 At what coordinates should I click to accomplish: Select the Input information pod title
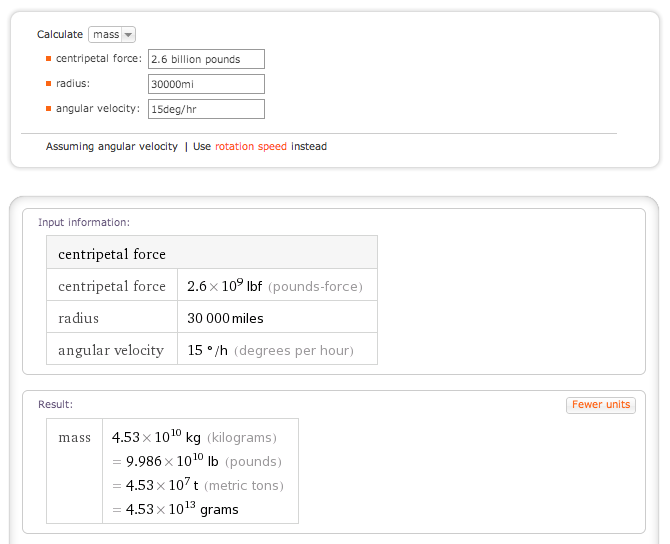[84, 223]
